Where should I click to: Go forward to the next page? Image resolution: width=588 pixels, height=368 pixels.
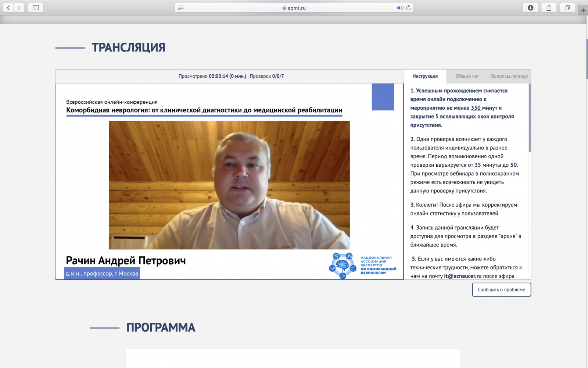click(x=19, y=8)
